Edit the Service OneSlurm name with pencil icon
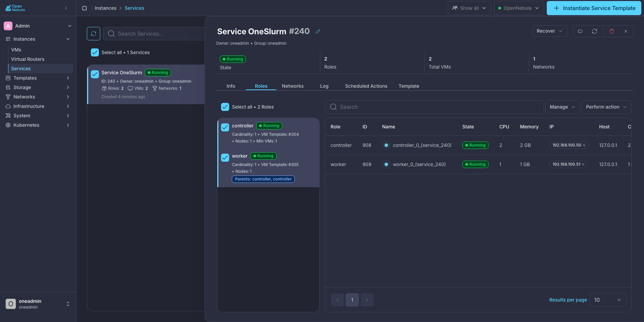This screenshot has width=644, height=322. pos(318,31)
